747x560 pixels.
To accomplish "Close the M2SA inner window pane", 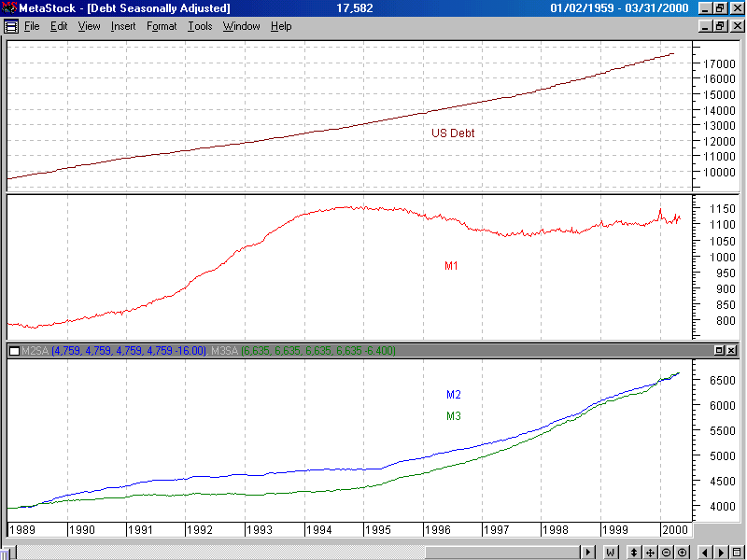I will [731, 351].
